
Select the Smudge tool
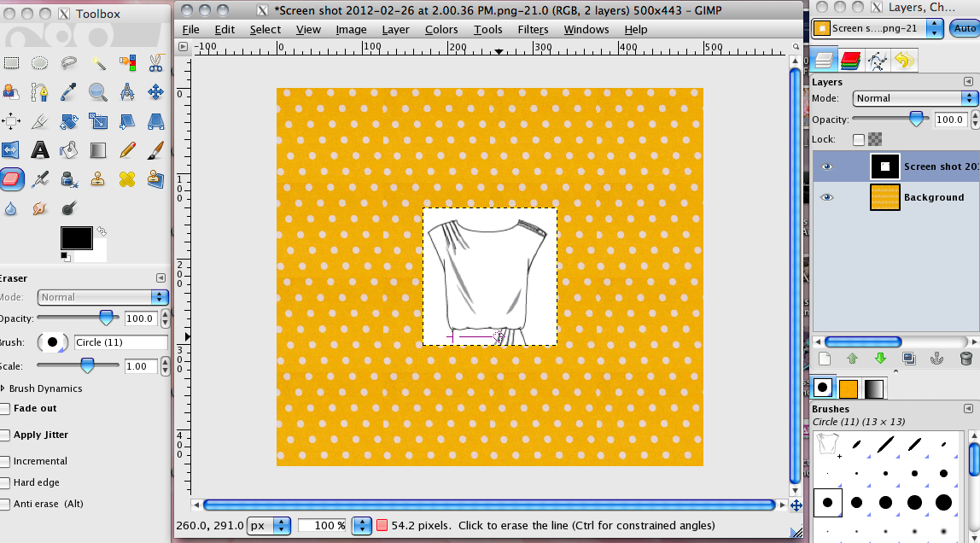point(39,208)
